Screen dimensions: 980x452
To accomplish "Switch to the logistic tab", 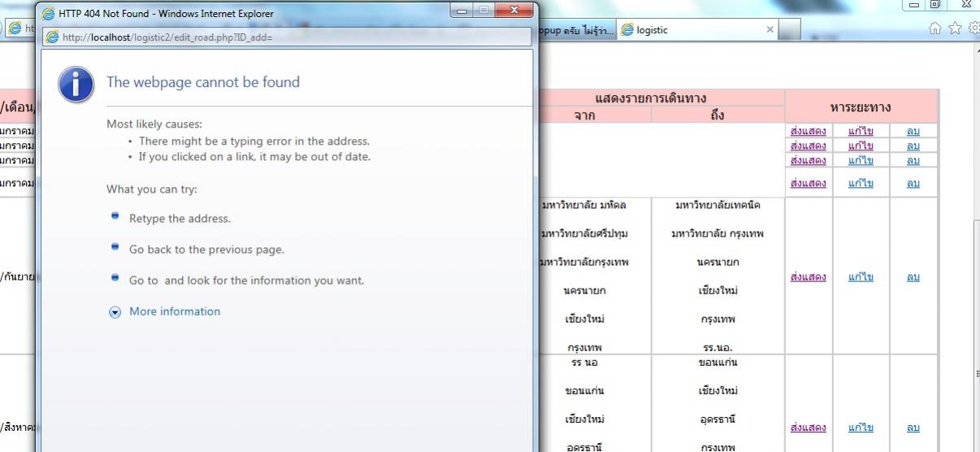I will click(x=697, y=30).
